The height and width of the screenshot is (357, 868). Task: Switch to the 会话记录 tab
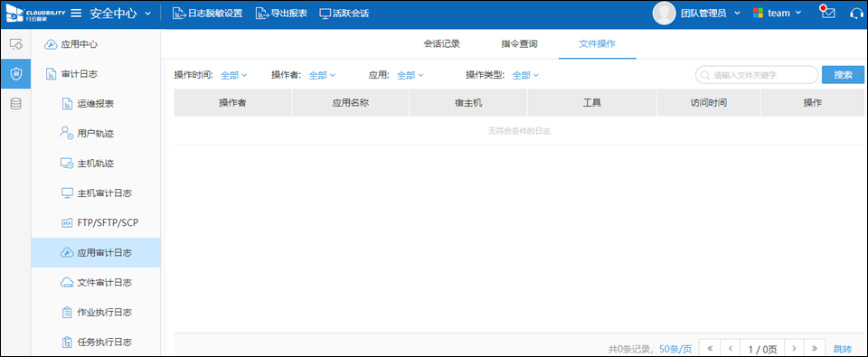(442, 43)
